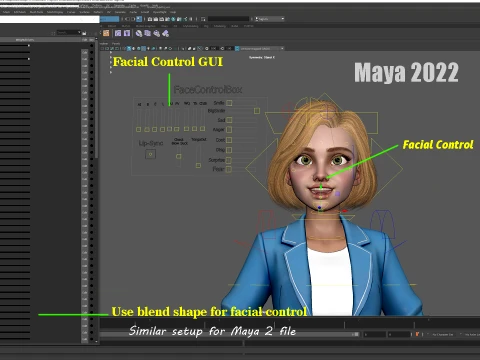Click the Shape Editor vertical scrollbar
Screen dimensions: 480x360
click(x=96, y=100)
